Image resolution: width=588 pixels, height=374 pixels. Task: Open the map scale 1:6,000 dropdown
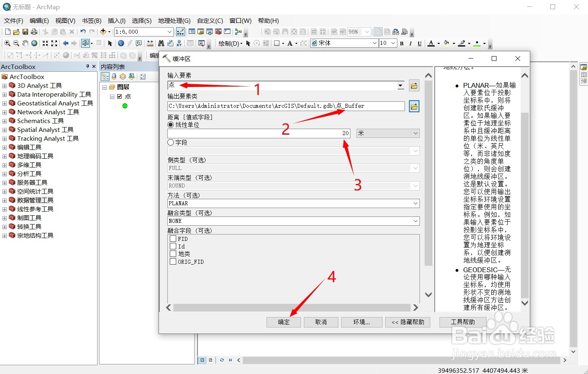click(169, 32)
